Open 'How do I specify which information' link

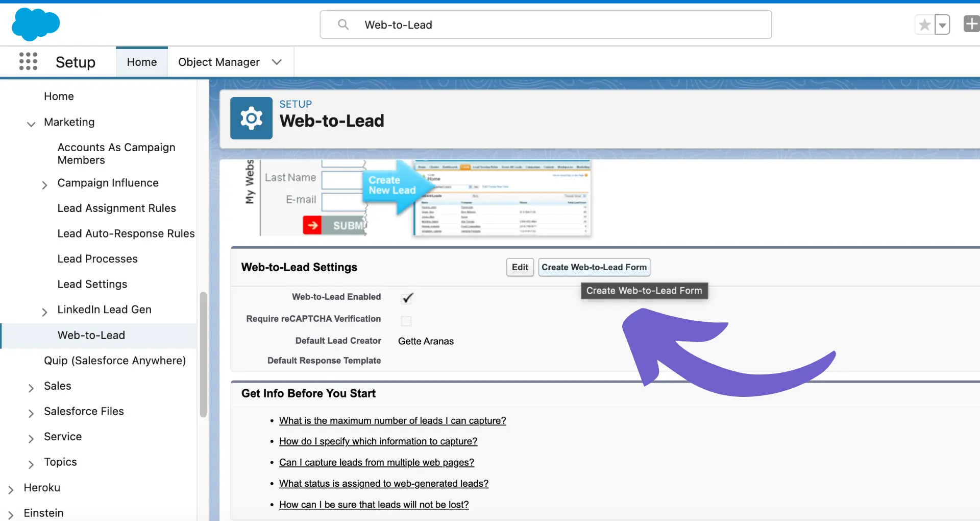(378, 441)
